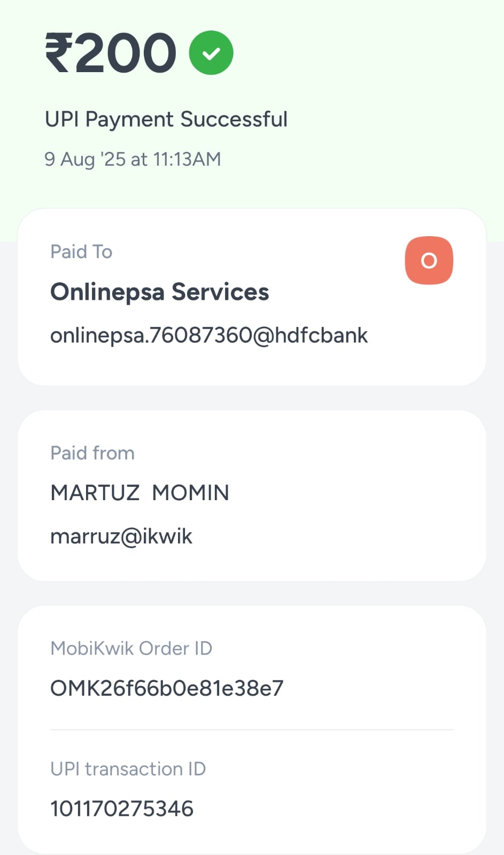The height and width of the screenshot is (855, 504).
Task: Tap the 'MobiKwik Order ID' label
Action: pos(131,648)
